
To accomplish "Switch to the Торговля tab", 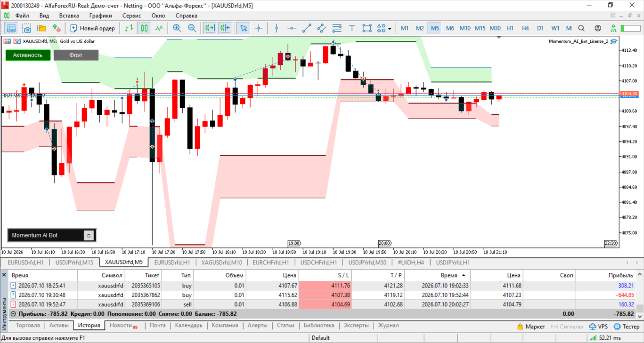I will pyautogui.click(x=28, y=325).
